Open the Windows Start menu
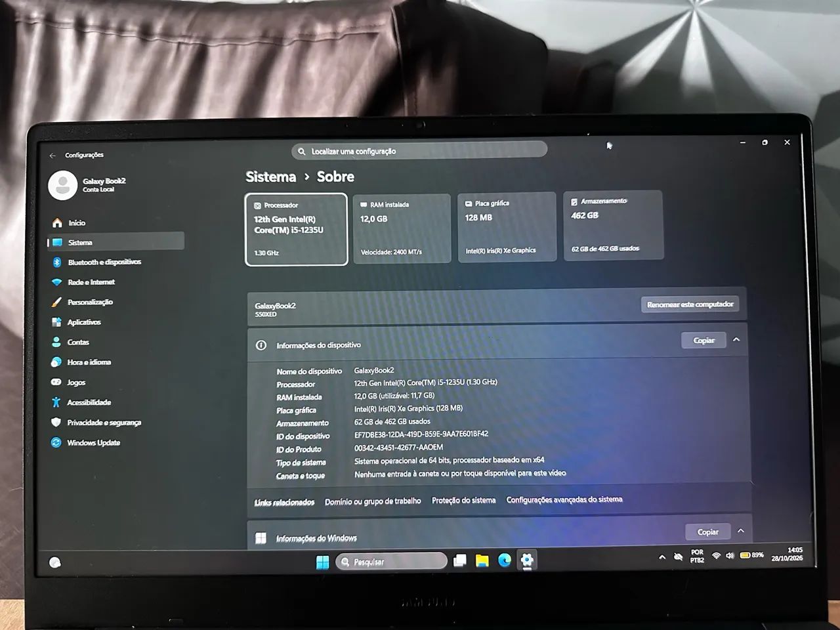This screenshot has width=840, height=630. [322, 562]
